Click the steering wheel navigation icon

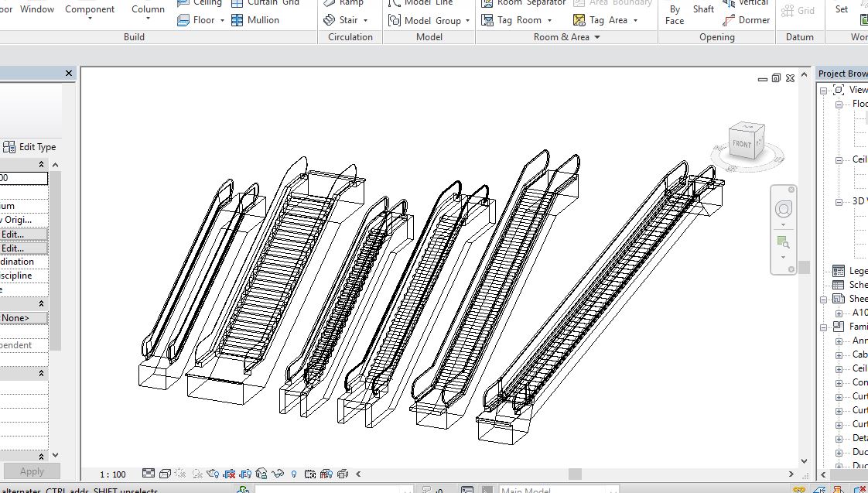tap(784, 210)
